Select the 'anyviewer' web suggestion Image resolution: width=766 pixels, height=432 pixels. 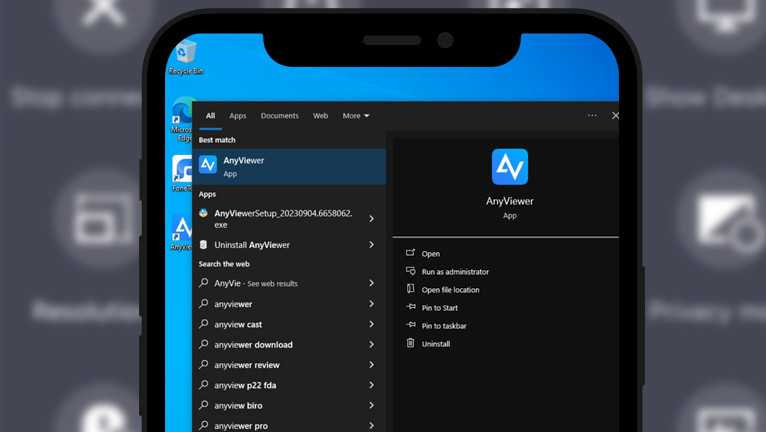pos(289,303)
